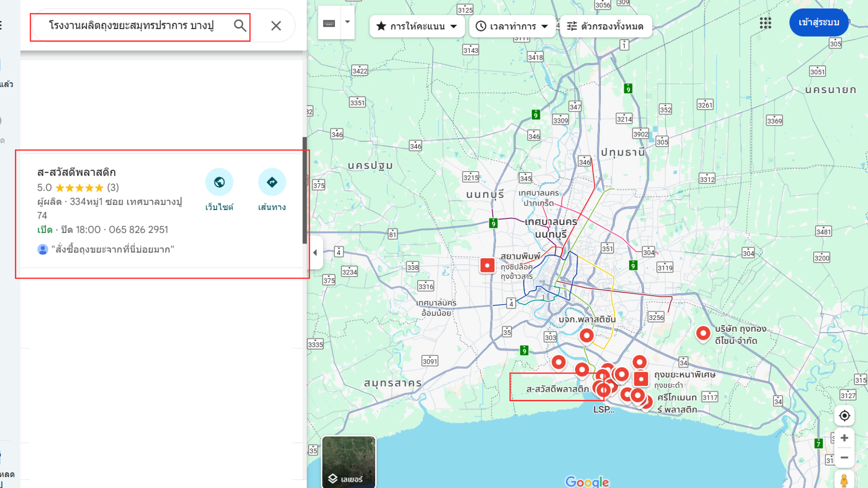
Task: Zoom out the map
Action: click(844, 458)
